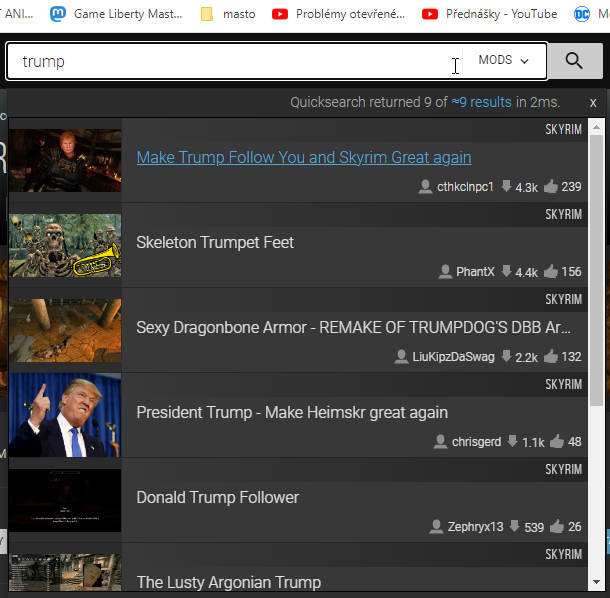
Task: Click download arrow icon next to 2.2k
Action: click(x=506, y=356)
